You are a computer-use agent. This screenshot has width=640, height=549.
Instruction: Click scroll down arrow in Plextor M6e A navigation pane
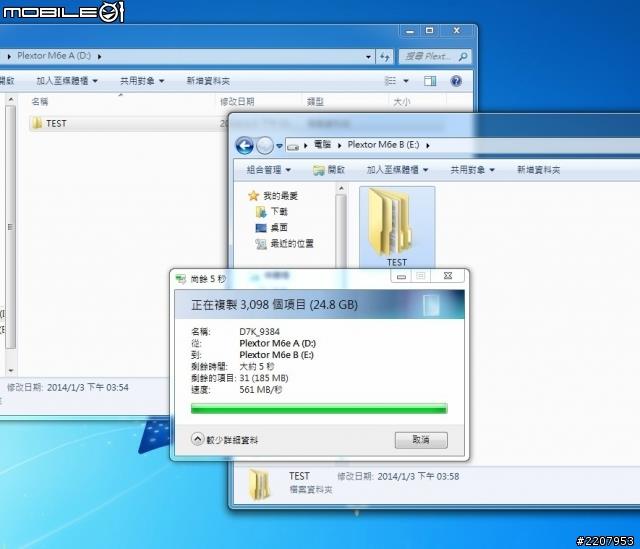pos(11,371)
